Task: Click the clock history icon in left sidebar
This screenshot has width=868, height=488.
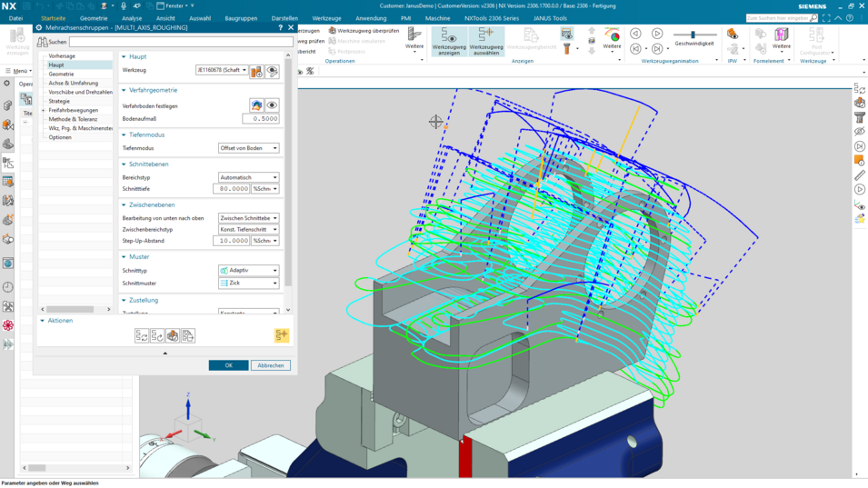Action: (x=8, y=287)
